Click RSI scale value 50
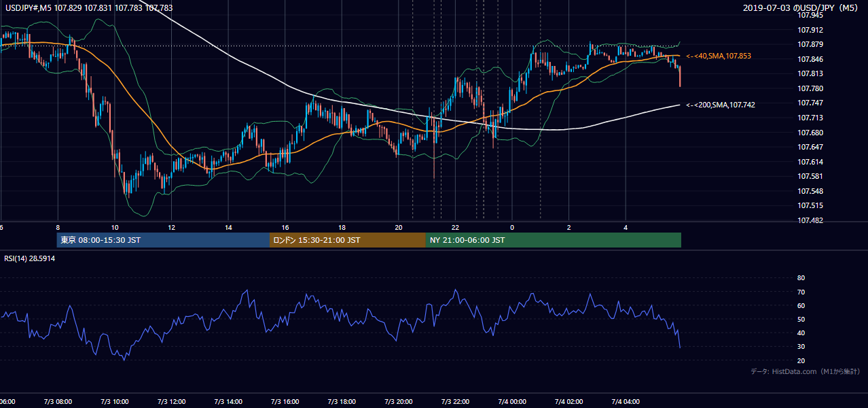 801,320
